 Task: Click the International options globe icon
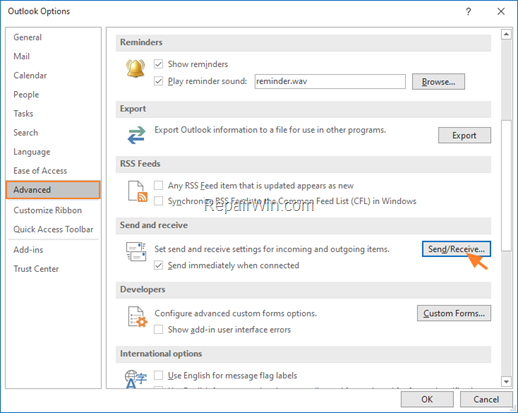pyautogui.click(x=136, y=379)
